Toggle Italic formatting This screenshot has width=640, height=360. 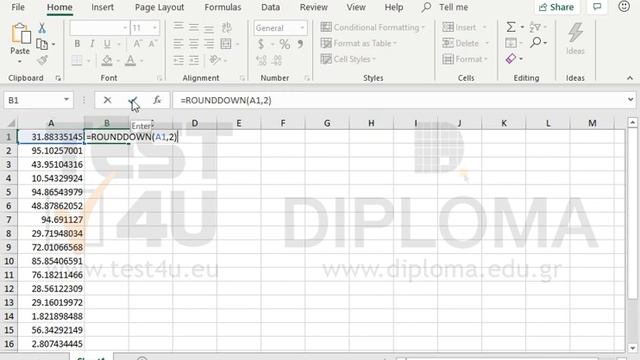[92, 44]
